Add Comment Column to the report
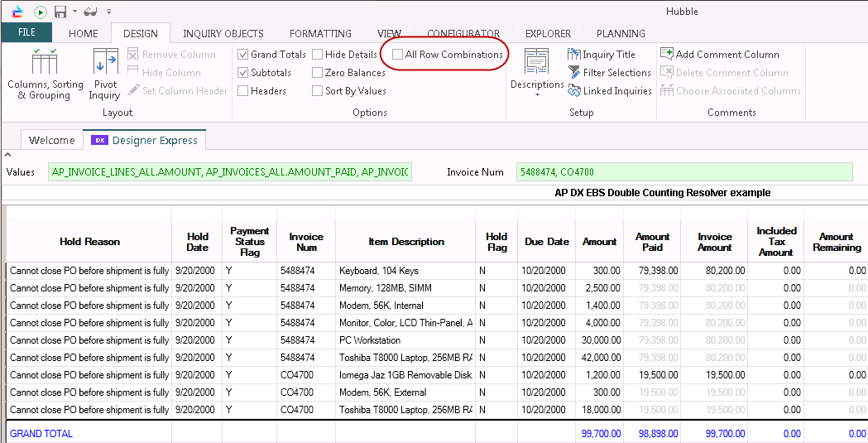This screenshot has height=443, width=868. [x=719, y=55]
